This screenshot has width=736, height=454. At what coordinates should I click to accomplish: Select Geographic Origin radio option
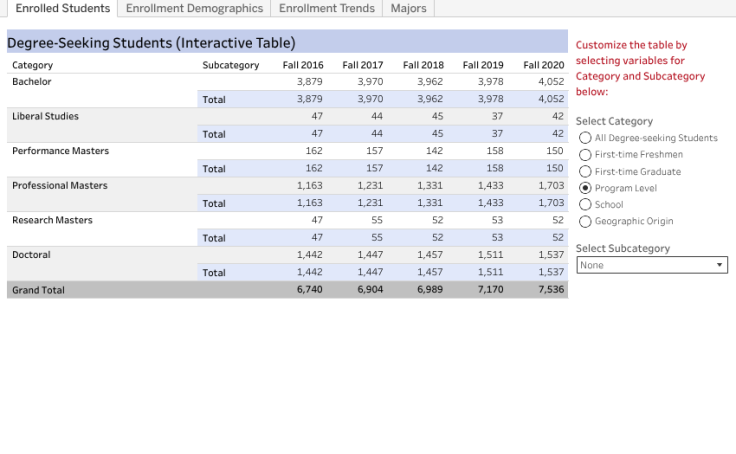(x=586, y=221)
